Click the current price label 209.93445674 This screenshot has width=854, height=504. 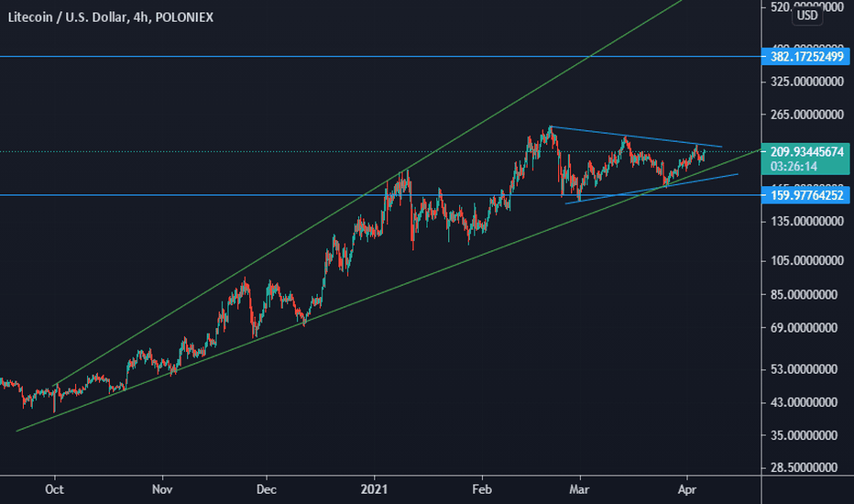click(x=806, y=152)
